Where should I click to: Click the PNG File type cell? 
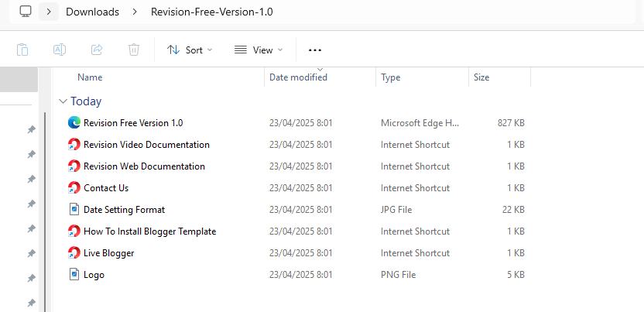[398, 275]
